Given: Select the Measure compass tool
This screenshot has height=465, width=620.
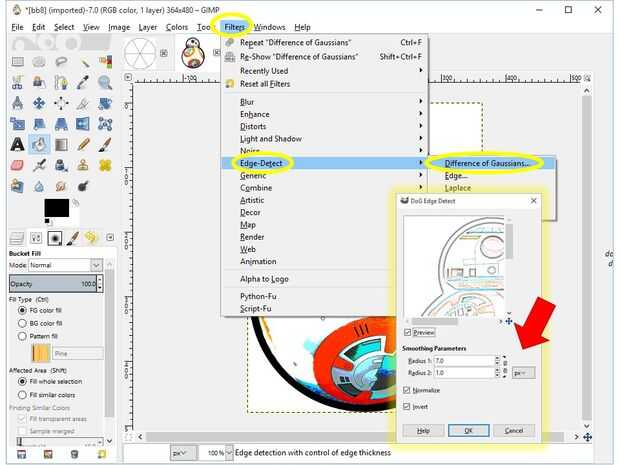Looking at the screenshot, I should coord(18,103).
